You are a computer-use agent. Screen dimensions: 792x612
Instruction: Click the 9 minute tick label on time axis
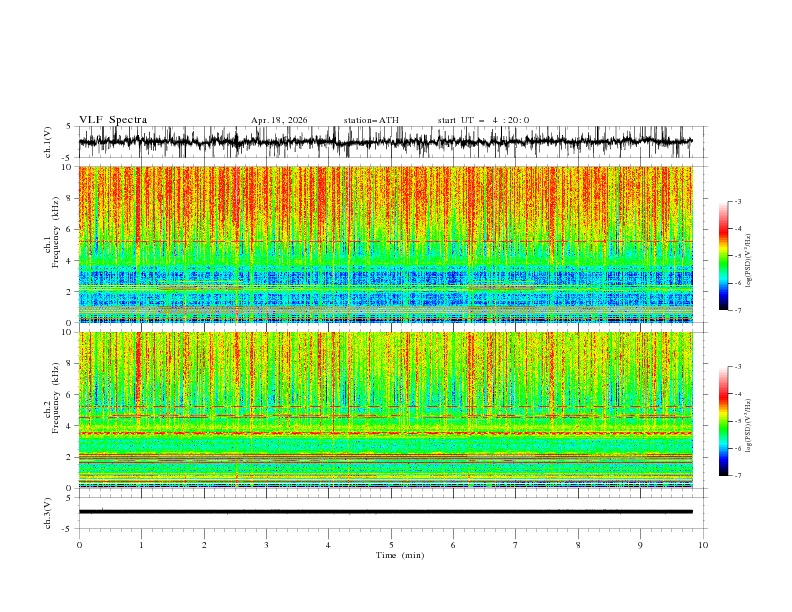pyautogui.click(x=640, y=545)
